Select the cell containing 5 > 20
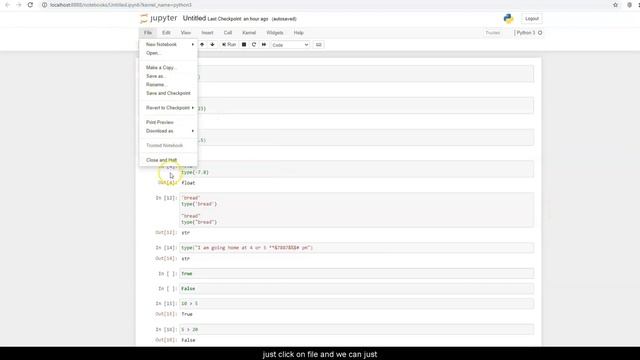Image resolution: width=640 pixels, height=360 pixels. point(356,329)
